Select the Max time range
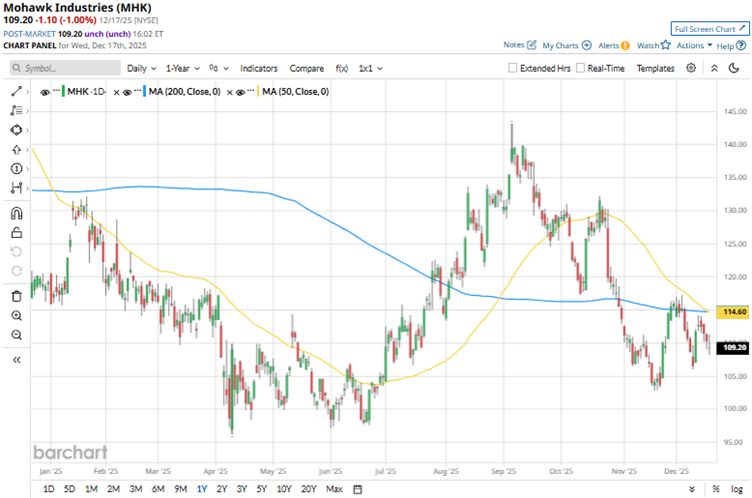The image size is (752, 498). click(x=334, y=489)
